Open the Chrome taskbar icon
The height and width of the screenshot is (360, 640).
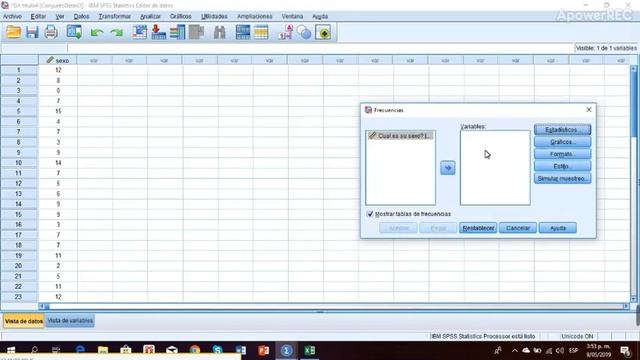coord(195,350)
